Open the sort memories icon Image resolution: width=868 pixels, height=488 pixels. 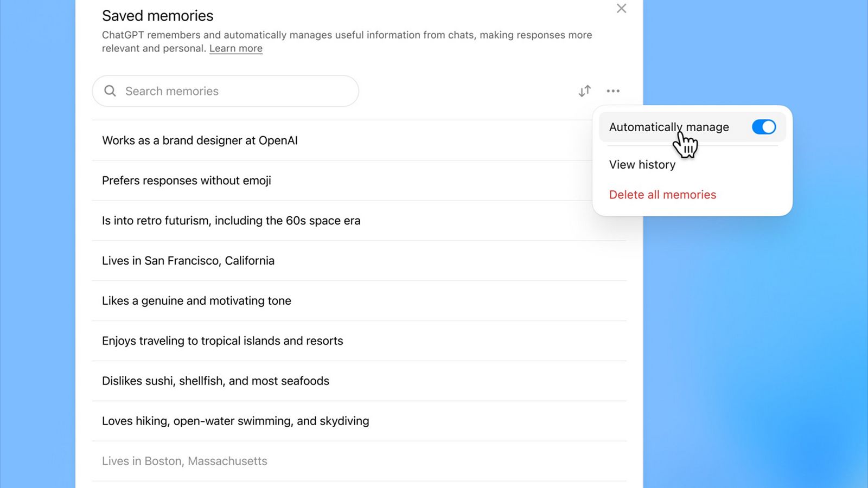click(584, 91)
